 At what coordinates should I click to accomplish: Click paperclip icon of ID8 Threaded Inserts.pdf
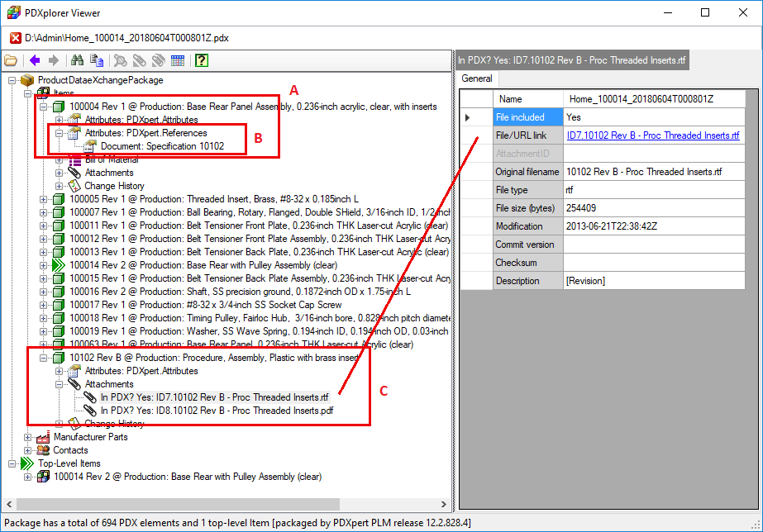click(90, 410)
